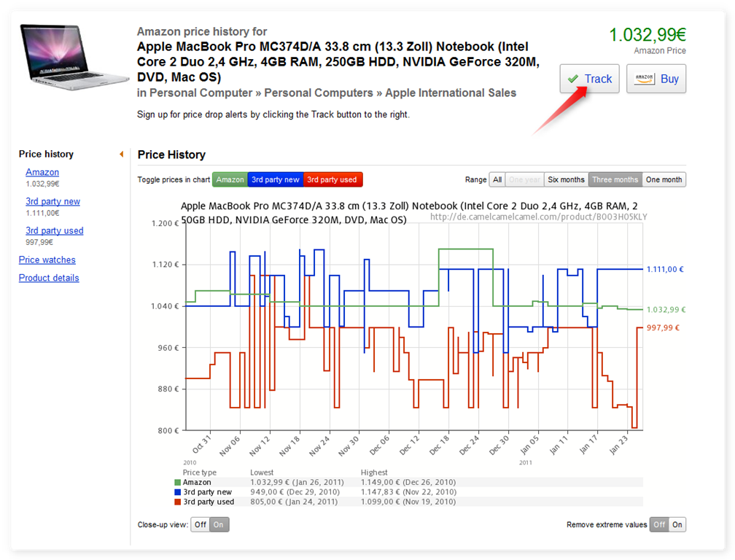
Task: Open the 3rd party new sidebar link
Action: pyautogui.click(x=53, y=201)
